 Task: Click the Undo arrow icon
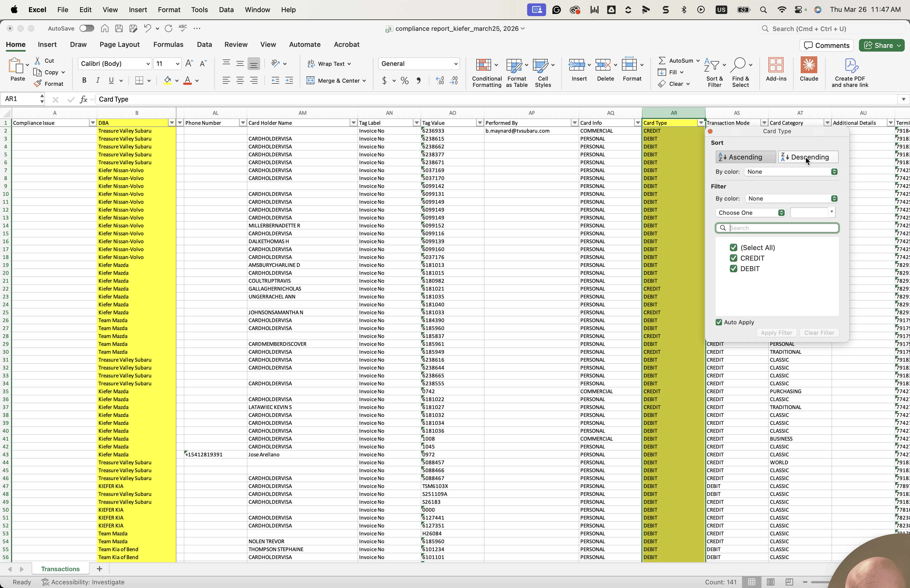(147, 28)
